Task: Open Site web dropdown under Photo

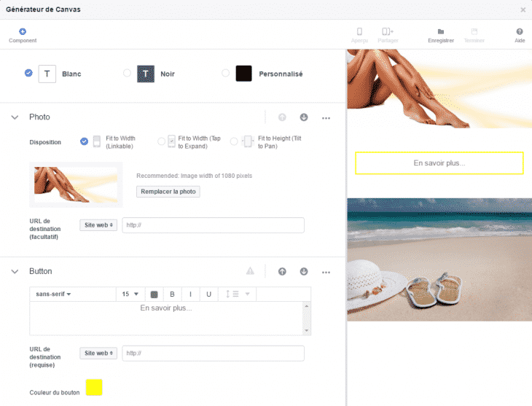Action: point(98,225)
